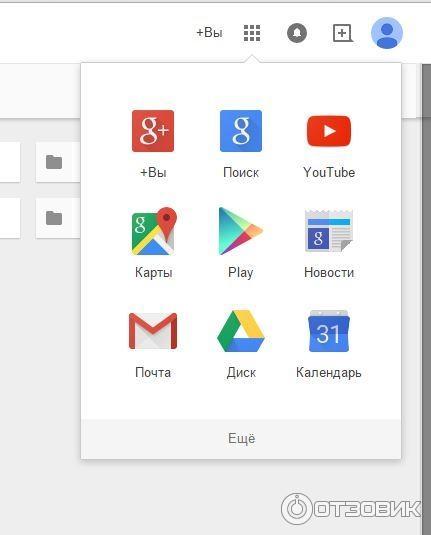The width and height of the screenshot is (431, 535).
Task: Click the page scrollbar on right edge
Action: tap(427, 297)
